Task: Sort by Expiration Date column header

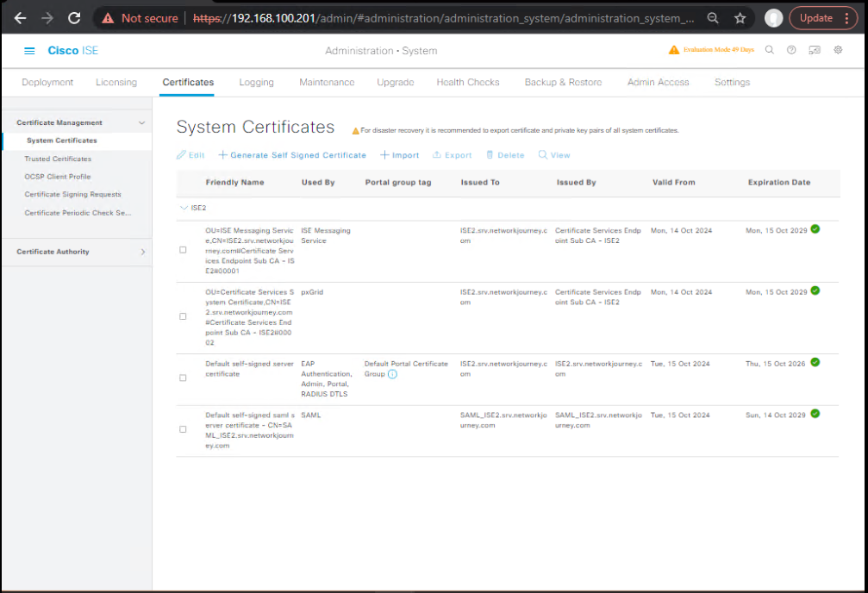Action: coord(779,183)
